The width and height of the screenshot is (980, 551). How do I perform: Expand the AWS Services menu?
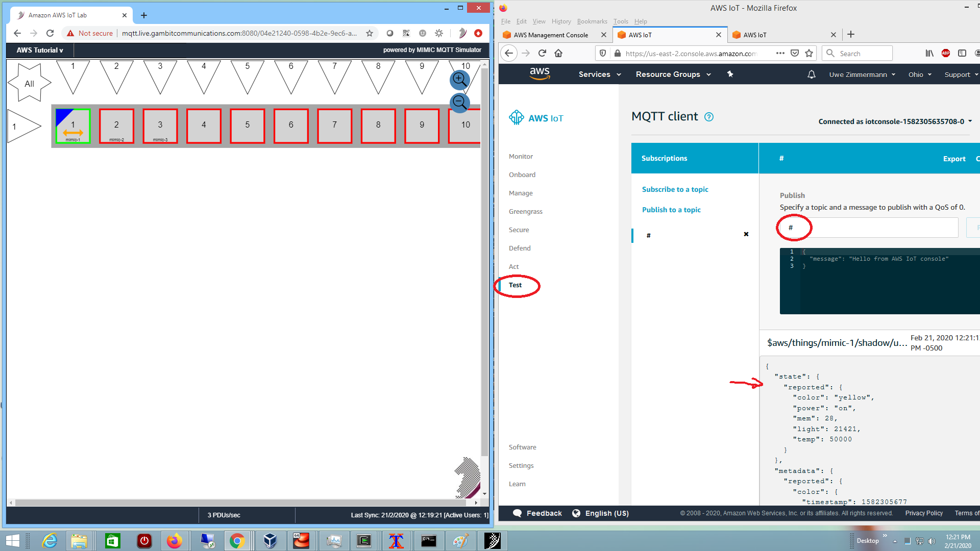[x=600, y=74]
